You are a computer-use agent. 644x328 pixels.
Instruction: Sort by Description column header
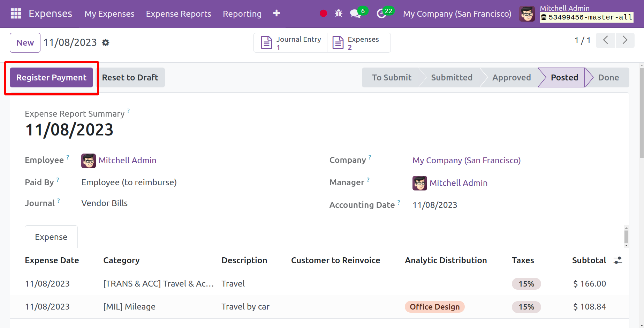tap(244, 260)
